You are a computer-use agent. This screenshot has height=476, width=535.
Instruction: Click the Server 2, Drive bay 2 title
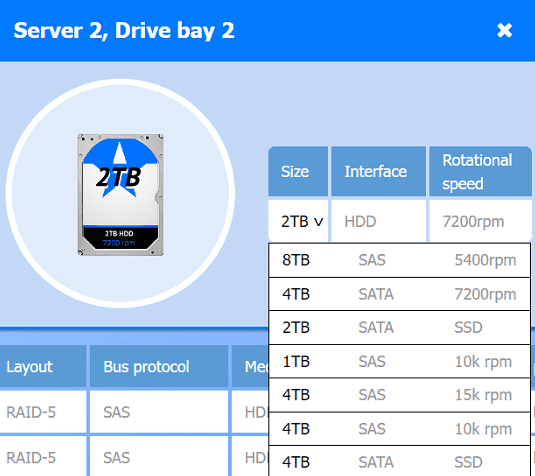tap(124, 30)
